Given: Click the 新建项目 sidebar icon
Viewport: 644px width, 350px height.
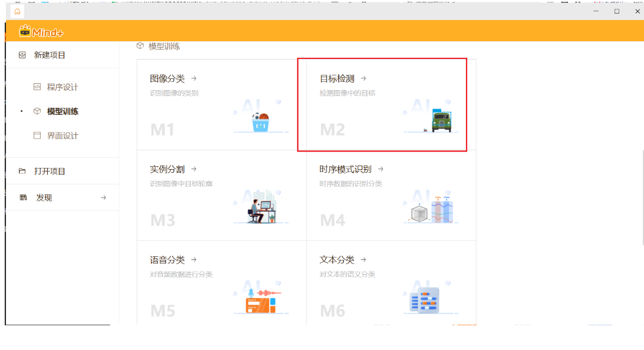Looking at the screenshot, I should [22, 55].
